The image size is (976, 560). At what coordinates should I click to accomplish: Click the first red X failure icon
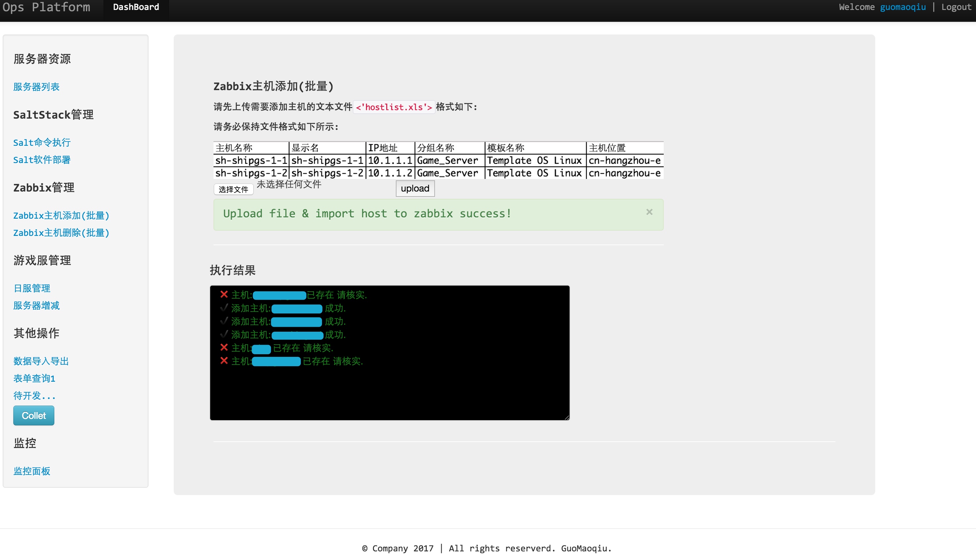tap(224, 294)
